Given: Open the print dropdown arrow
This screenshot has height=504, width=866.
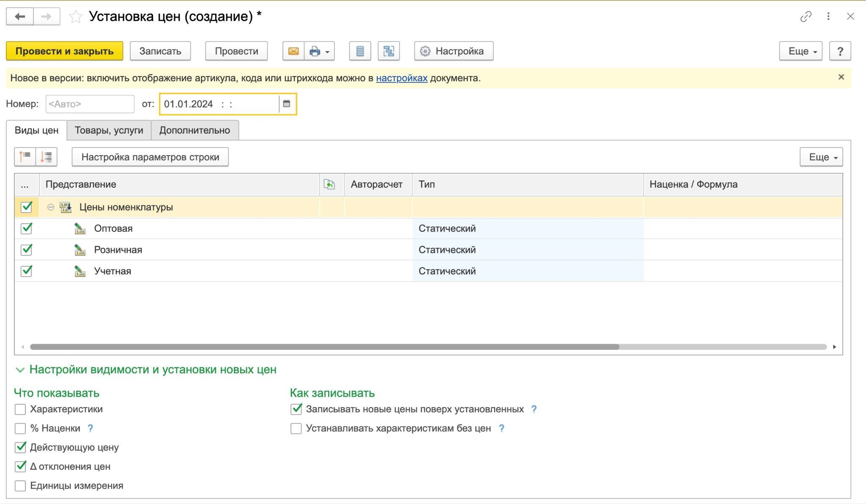Looking at the screenshot, I should click(327, 52).
